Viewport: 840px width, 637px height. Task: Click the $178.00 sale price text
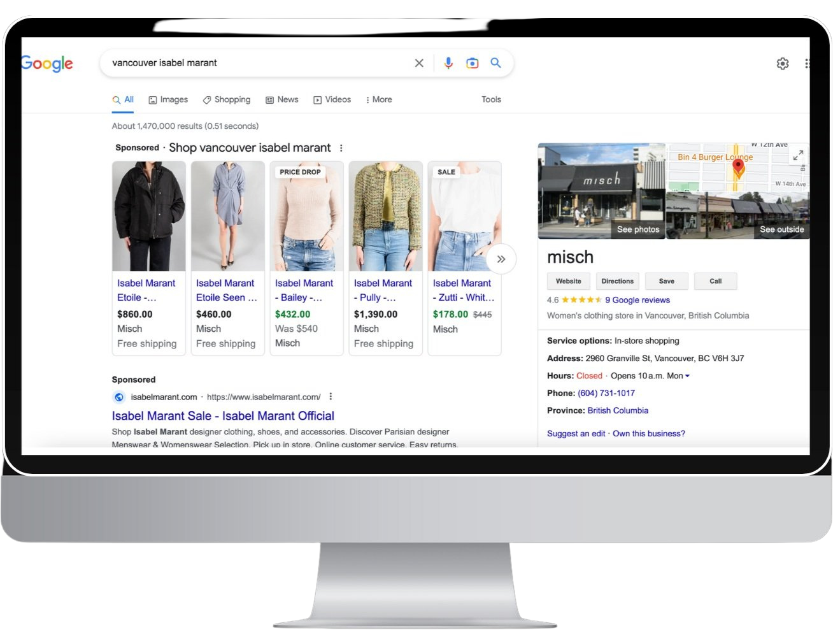click(x=450, y=314)
